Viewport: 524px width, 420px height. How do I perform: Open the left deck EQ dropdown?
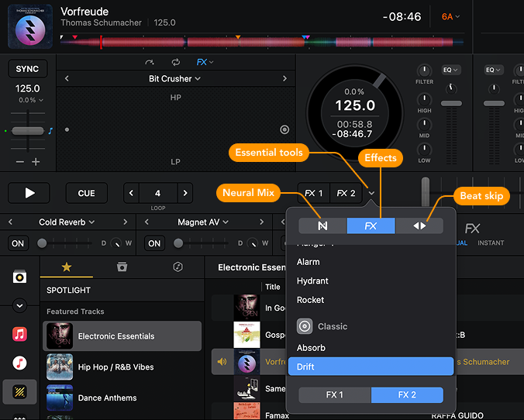450,70
